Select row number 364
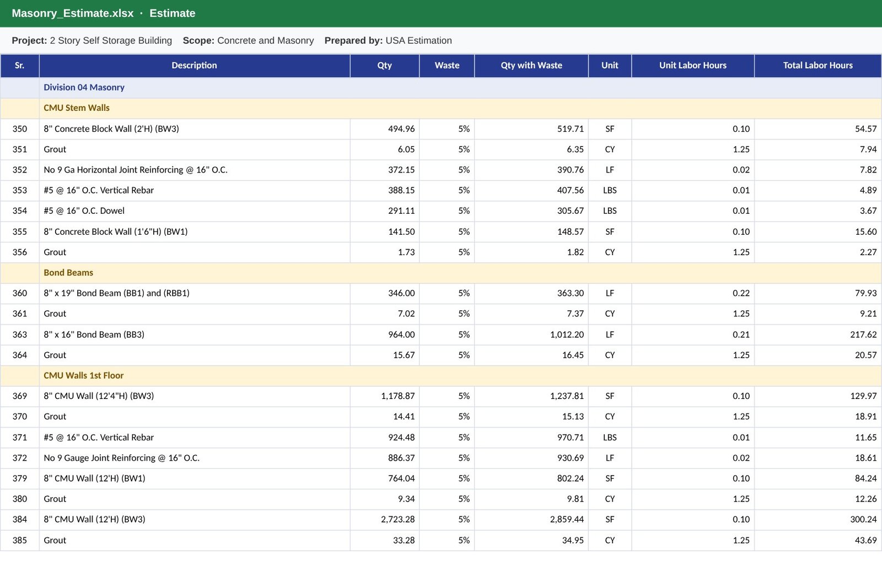This screenshot has height=588, width=882. (x=20, y=355)
